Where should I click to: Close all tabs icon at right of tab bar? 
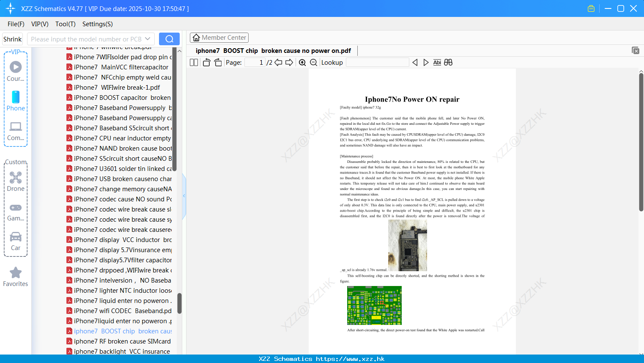pyautogui.click(x=636, y=50)
